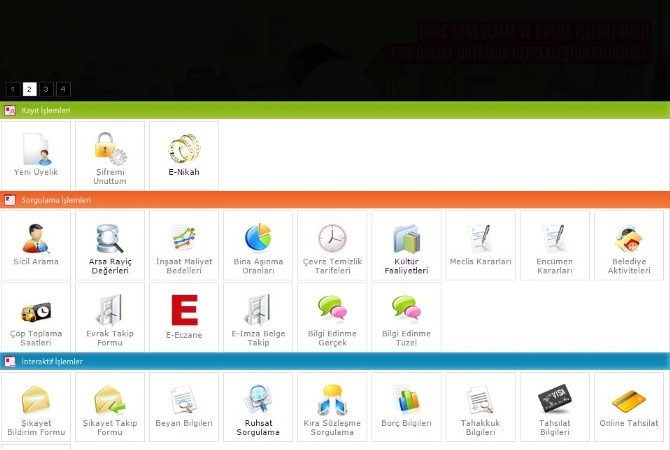Open Çöp Toplama Saatleri truck icon
Image resolution: width=670 pixels, height=450 pixels.
(36, 312)
